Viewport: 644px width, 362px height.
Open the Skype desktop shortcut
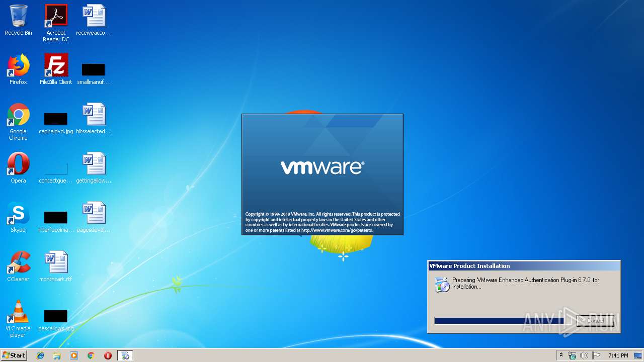pos(18,218)
